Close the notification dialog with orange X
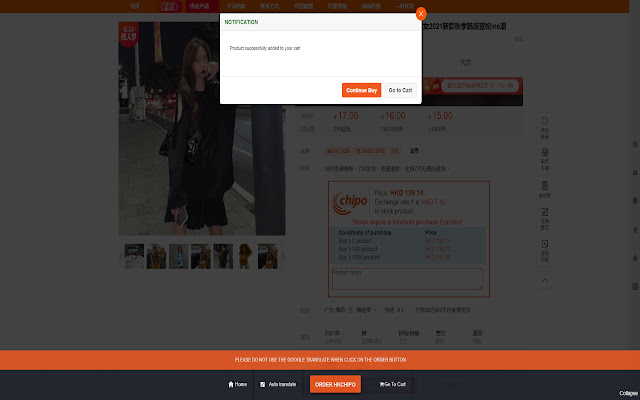The height and width of the screenshot is (400, 640). (421, 14)
